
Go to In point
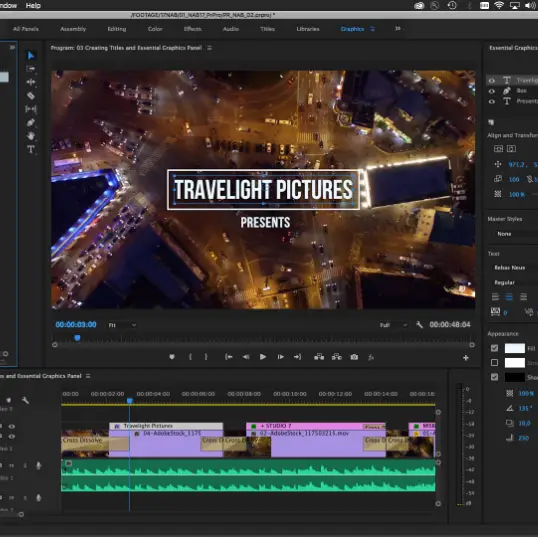(229, 357)
